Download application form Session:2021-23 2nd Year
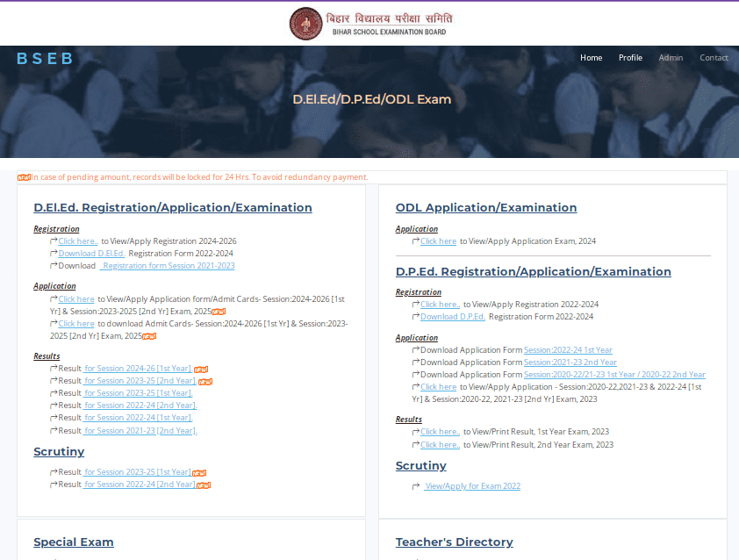 (570, 363)
